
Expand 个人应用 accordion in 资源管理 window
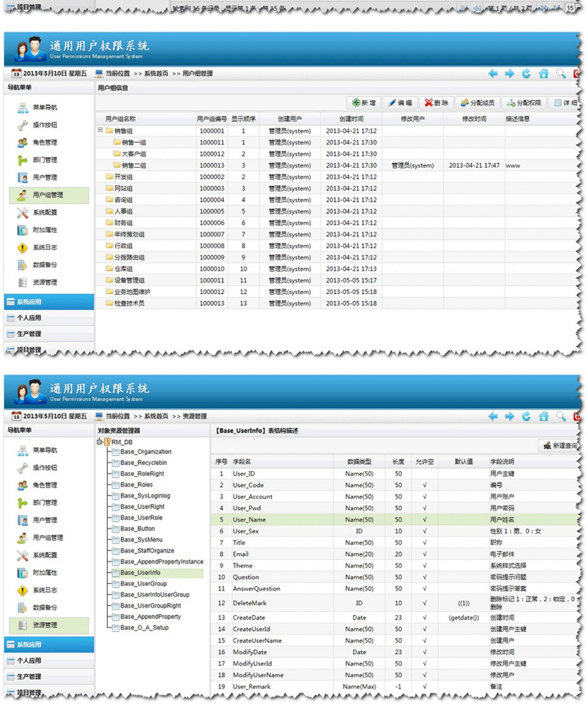tap(49, 660)
